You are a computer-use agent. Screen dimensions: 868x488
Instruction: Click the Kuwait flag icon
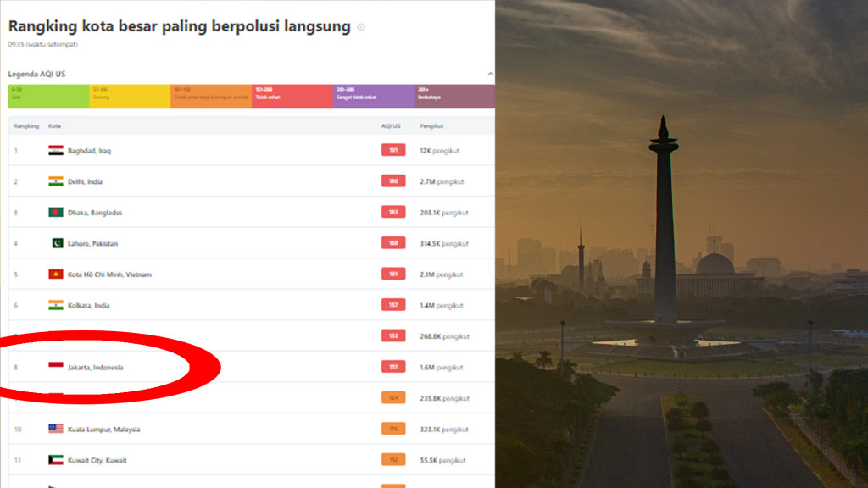pyautogui.click(x=55, y=460)
